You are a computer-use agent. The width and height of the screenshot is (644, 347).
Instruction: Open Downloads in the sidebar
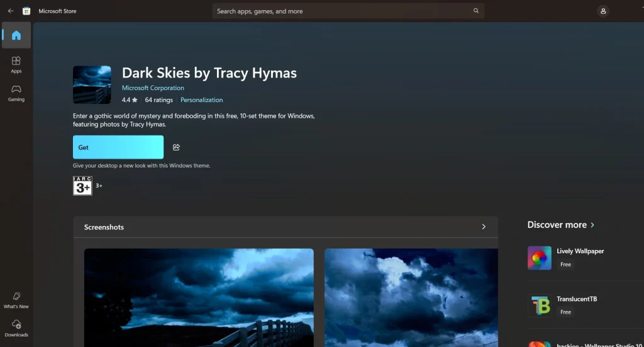point(16,328)
